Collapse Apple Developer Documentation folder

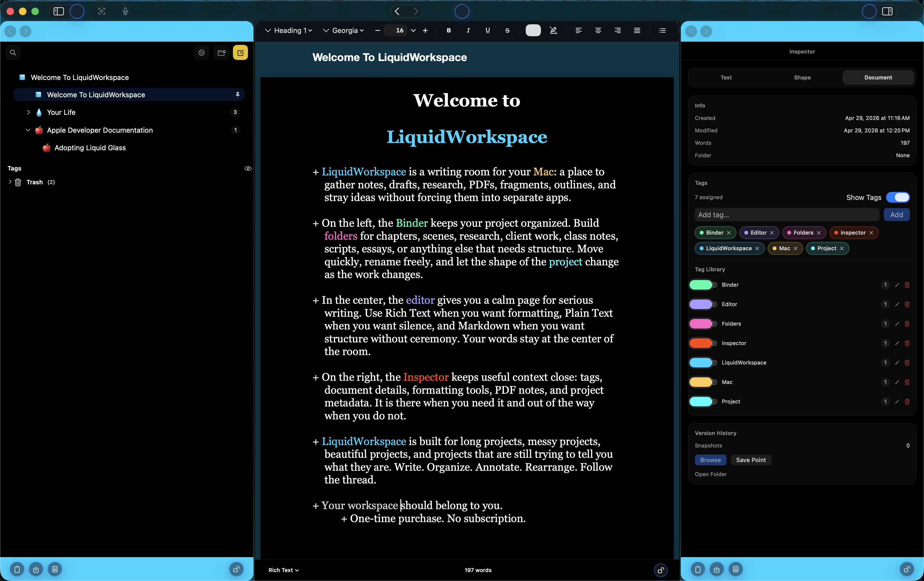point(28,130)
